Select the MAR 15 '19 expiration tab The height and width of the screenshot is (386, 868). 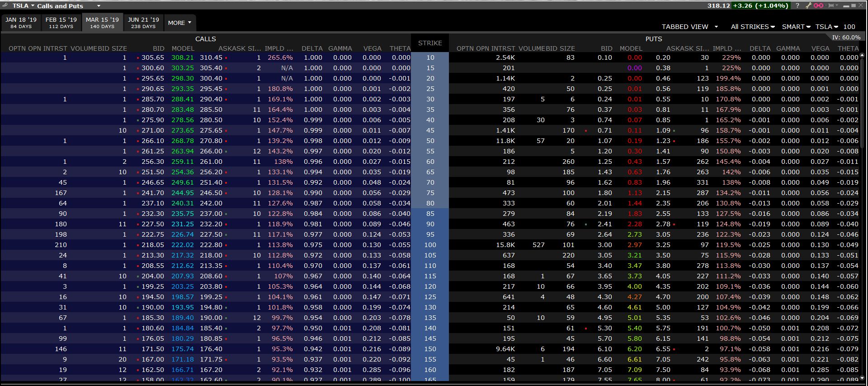[x=102, y=23]
